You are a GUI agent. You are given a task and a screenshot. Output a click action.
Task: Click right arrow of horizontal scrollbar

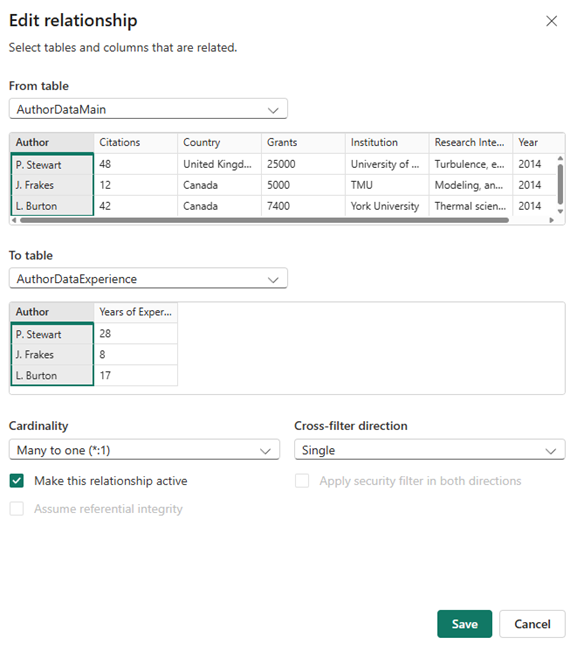[552, 220]
